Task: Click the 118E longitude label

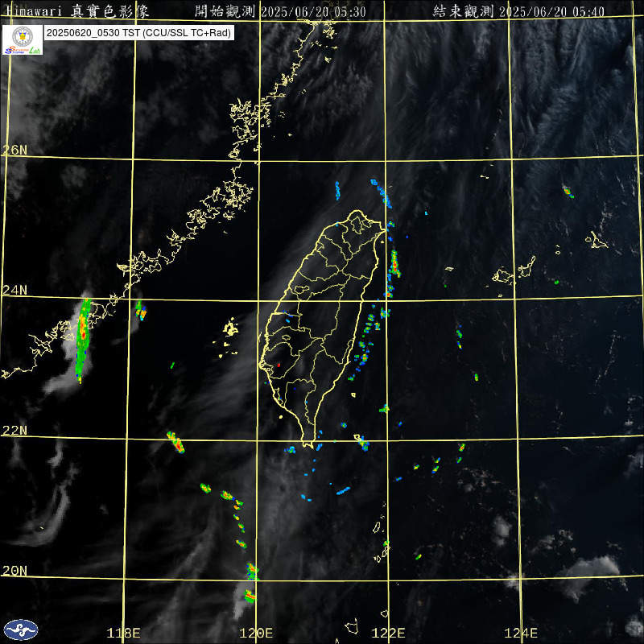Action: pyautogui.click(x=124, y=633)
